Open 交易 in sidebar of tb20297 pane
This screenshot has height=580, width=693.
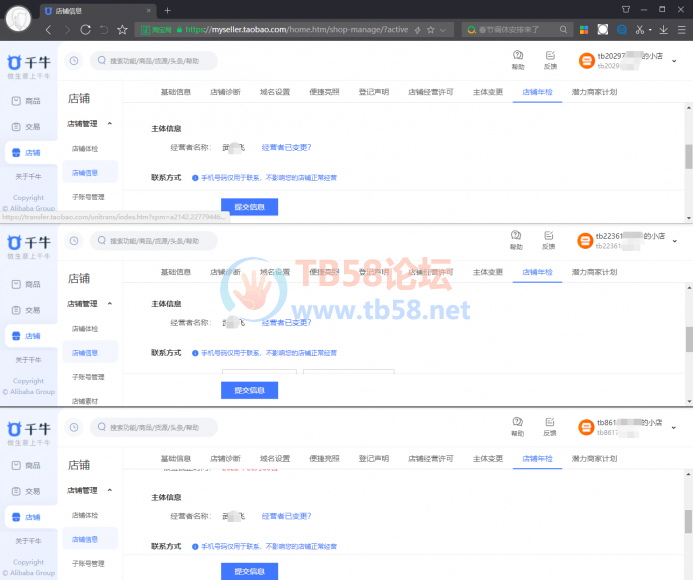(26, 127)
